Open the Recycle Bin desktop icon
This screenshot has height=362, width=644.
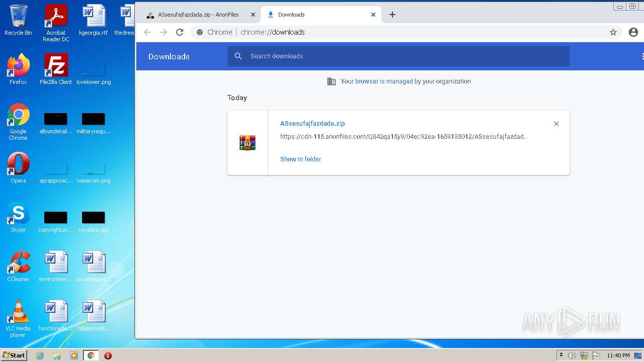coord(18,20)
